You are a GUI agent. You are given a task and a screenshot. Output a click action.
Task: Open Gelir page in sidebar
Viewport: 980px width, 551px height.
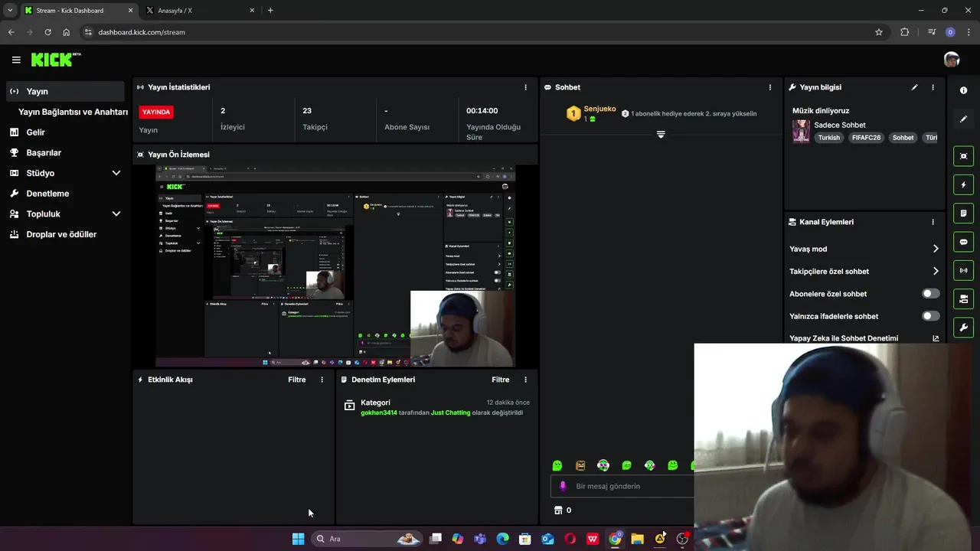(64, 132)
